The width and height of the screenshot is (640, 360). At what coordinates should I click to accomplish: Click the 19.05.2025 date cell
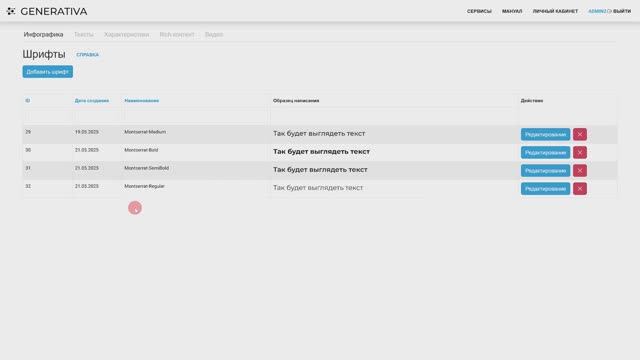click(x=87, y=132)
